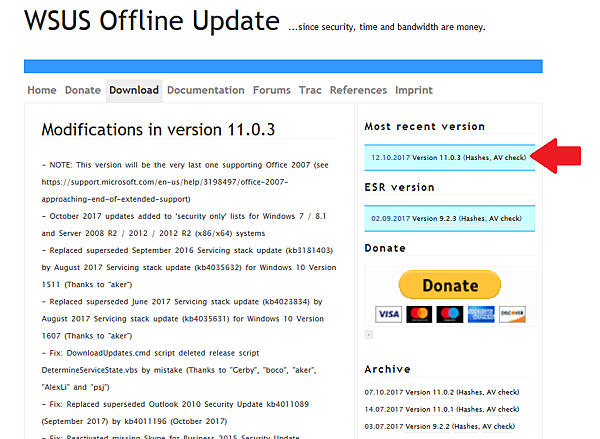Open Hashes link for Version 11.0.2

(x=471, y=392)
